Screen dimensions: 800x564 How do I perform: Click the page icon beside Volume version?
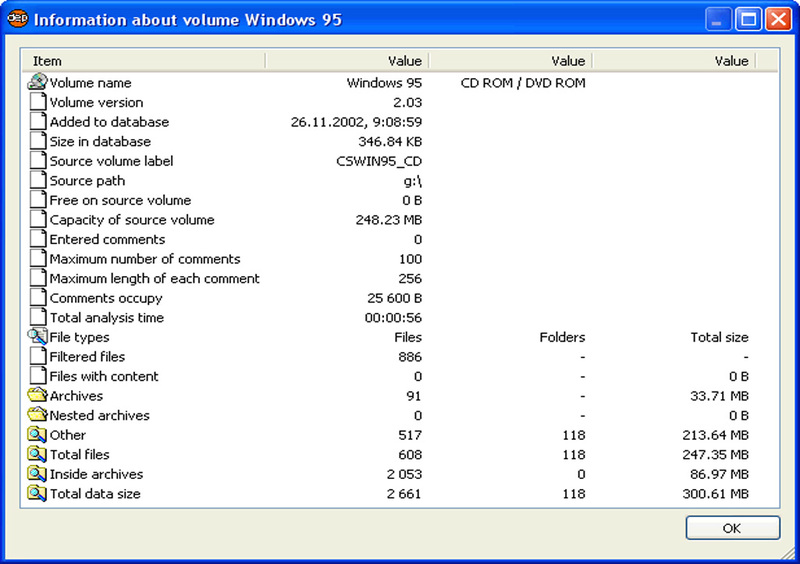point(37,102)
